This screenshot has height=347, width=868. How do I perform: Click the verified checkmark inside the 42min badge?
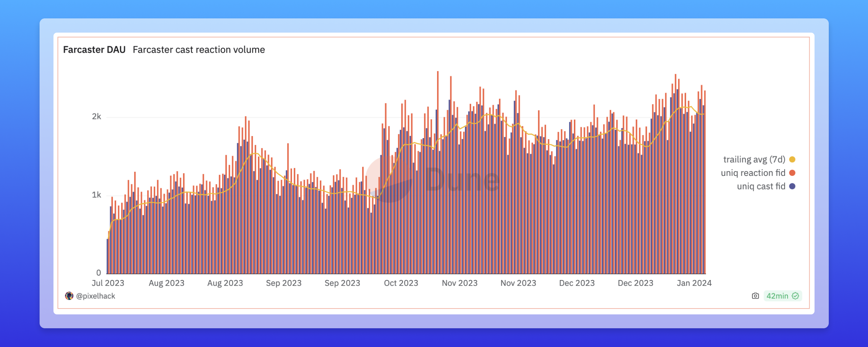click(795, 296)
